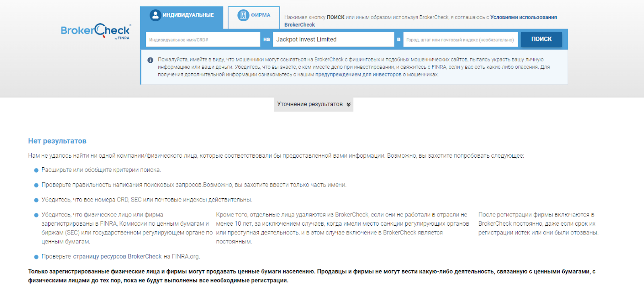Click the individual name/CRD# input field
Image resolution: width=644 pixels, height=288 pixels.
[x=203, y=39]
